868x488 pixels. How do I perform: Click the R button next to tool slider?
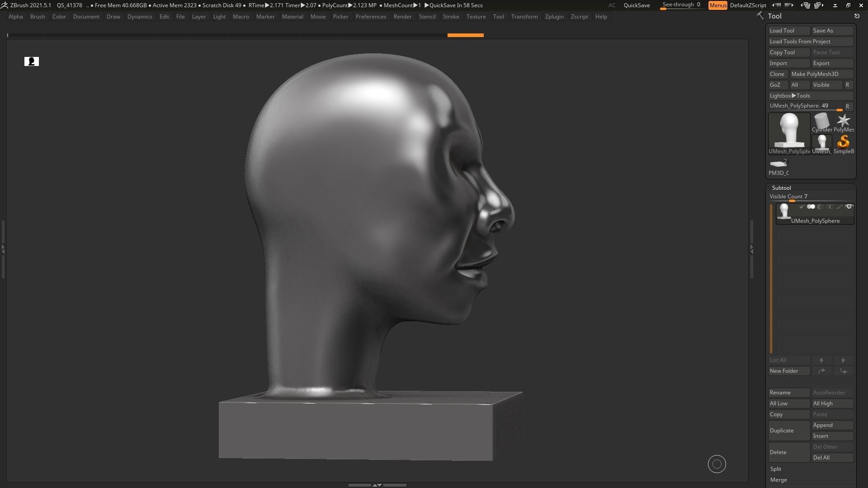[848, 107]
